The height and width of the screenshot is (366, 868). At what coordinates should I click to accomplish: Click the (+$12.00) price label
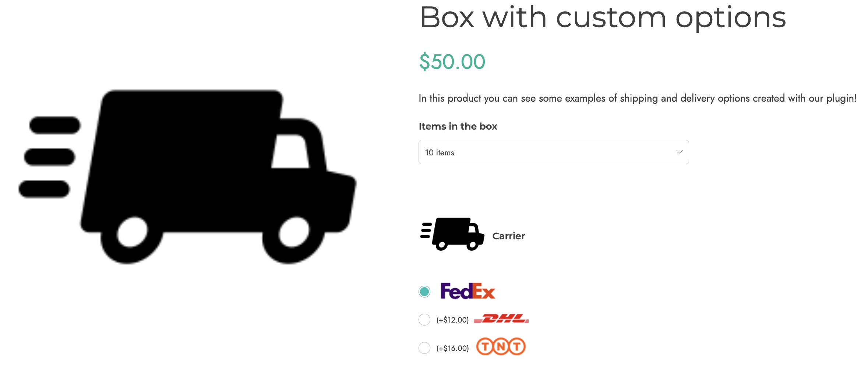(452, 320)
